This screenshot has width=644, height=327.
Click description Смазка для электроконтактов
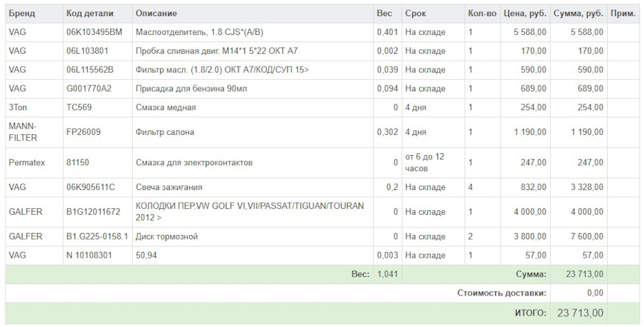coord(195,162)
